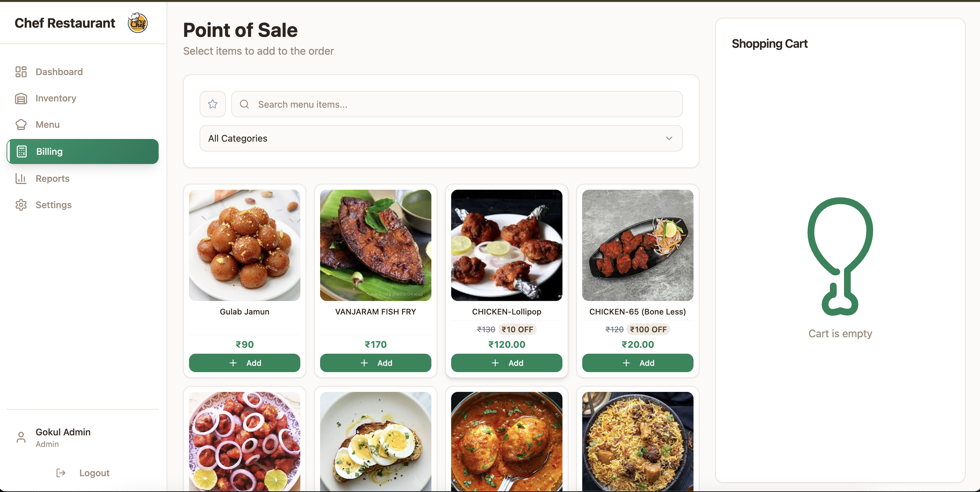
Task: Click the user profile icon for Gokul Admin
Action: pos(21,438)
